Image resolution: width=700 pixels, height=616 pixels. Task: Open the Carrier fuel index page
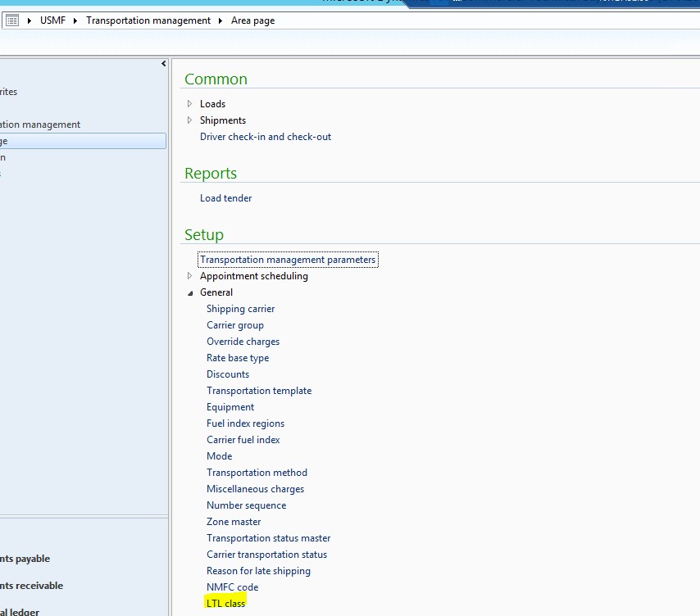click(243, 440)
